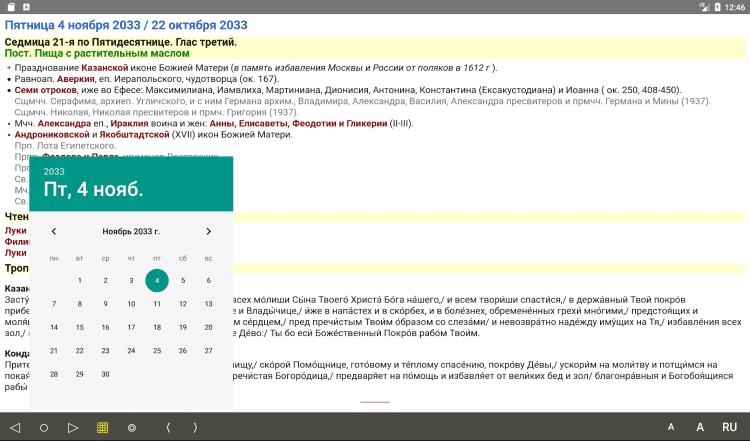Open year selection by tapping 2033
The height and width of the screenshot is (441, 750).
54,171
